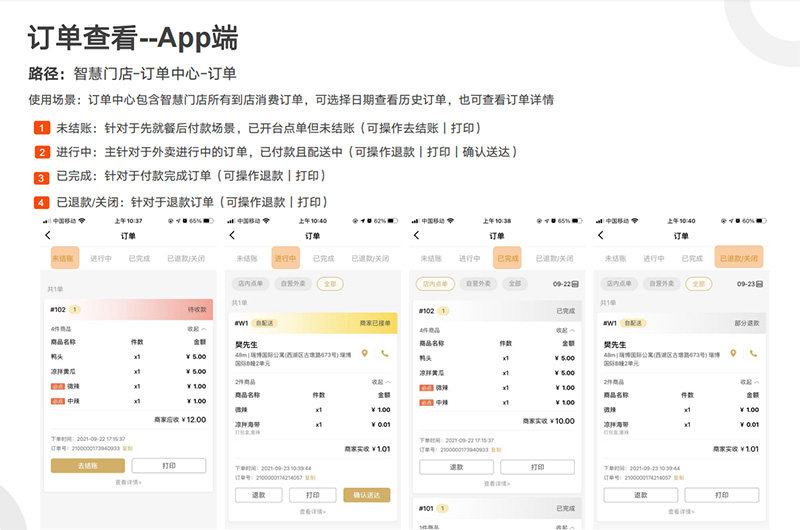Tap 自配送 tag in the 商家已接单 order header

(x=264, y=323)
